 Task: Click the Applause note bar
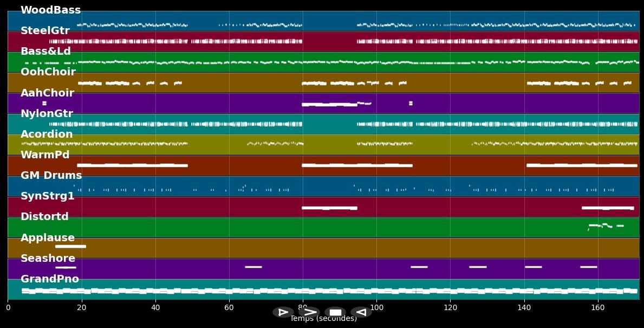tap(70, 246)
